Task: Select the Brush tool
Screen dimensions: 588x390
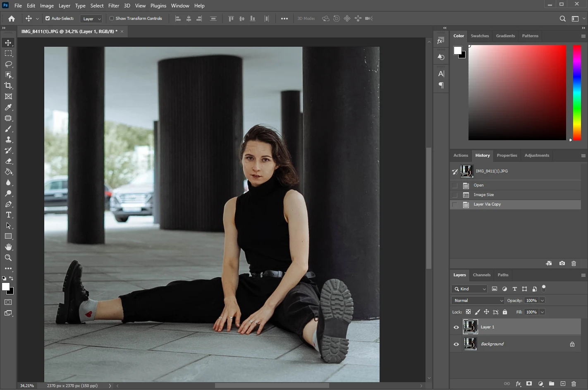Action: point(8,129)
